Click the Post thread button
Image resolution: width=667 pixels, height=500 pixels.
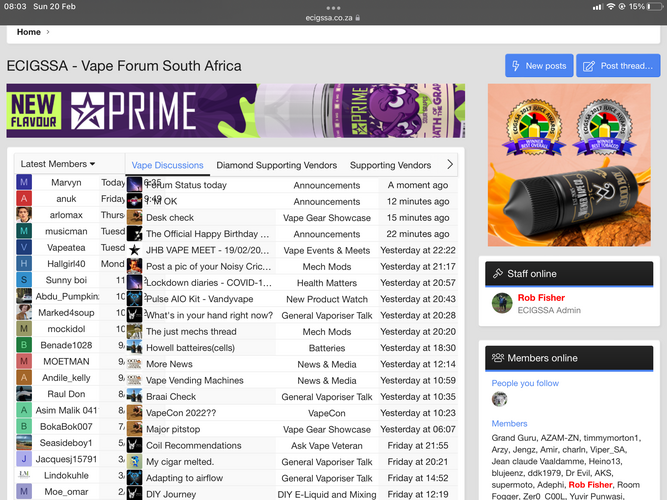618,66
